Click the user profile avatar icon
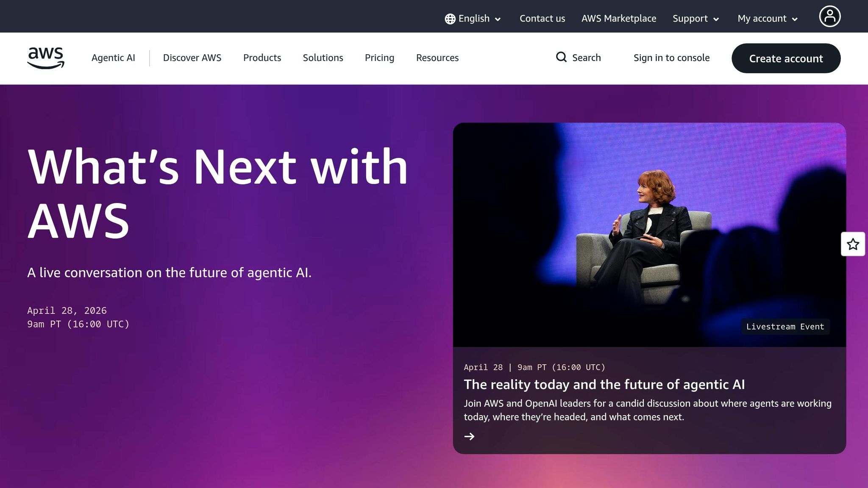868x488 pixels. [x=829, y=17]
